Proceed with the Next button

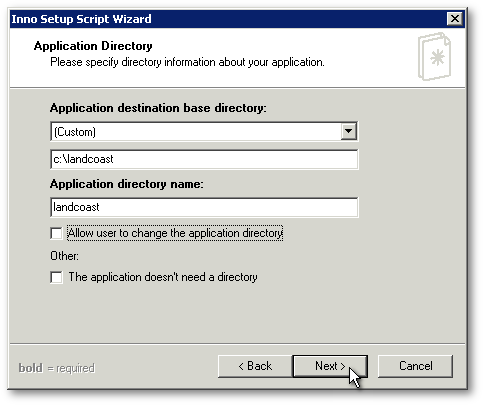[330, 366]
